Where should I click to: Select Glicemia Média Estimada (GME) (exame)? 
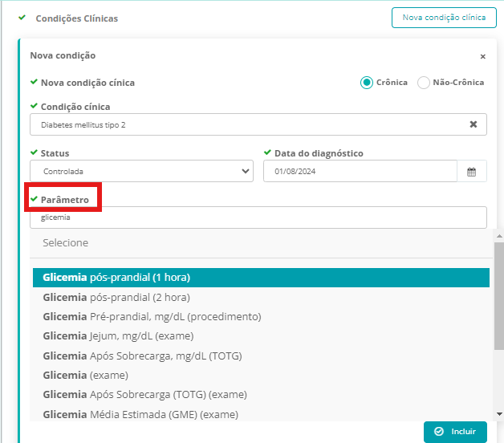pyautogui.click(x=261, y=414)
